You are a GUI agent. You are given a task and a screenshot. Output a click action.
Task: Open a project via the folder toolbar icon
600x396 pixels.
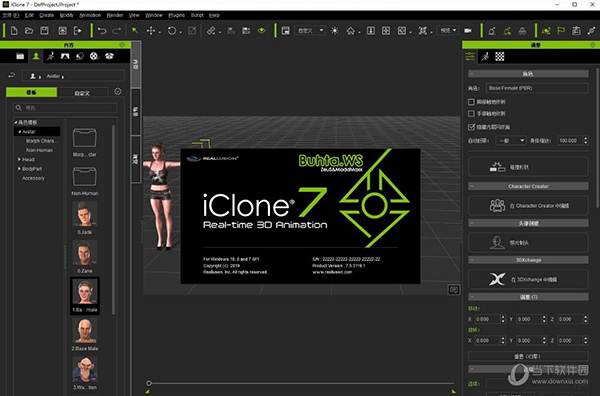click(x=29, y=31)
